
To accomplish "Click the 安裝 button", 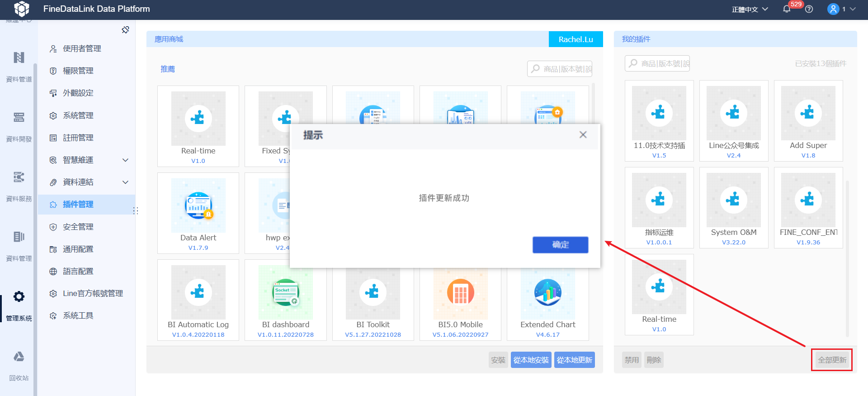I will point(498,360).
